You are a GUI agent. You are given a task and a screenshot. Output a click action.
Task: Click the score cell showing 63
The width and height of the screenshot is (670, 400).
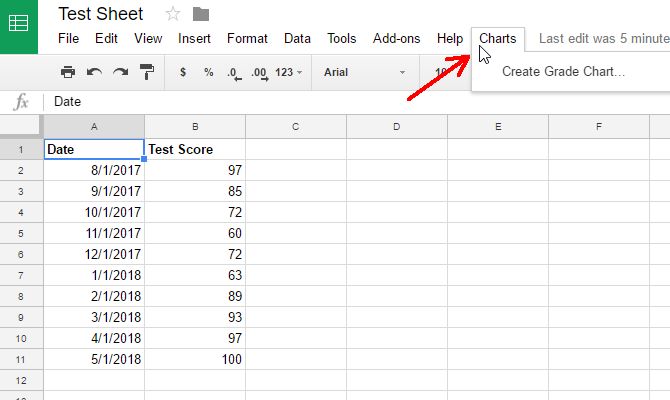[x=195, y=275]
